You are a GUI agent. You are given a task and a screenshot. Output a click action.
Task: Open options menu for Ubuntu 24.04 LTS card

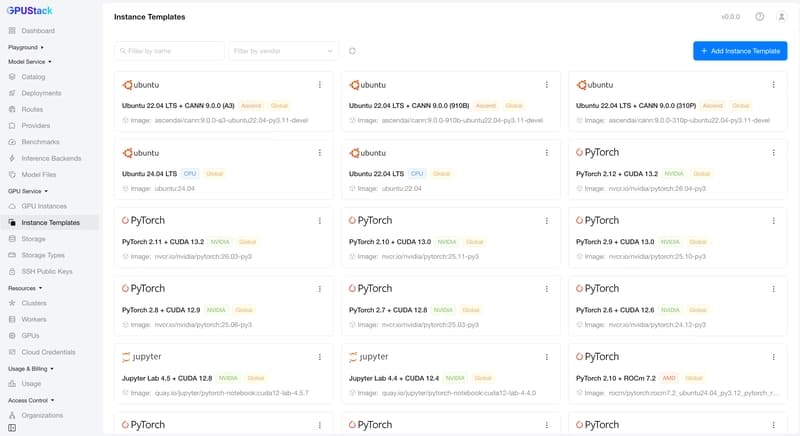tap(320, 152)
